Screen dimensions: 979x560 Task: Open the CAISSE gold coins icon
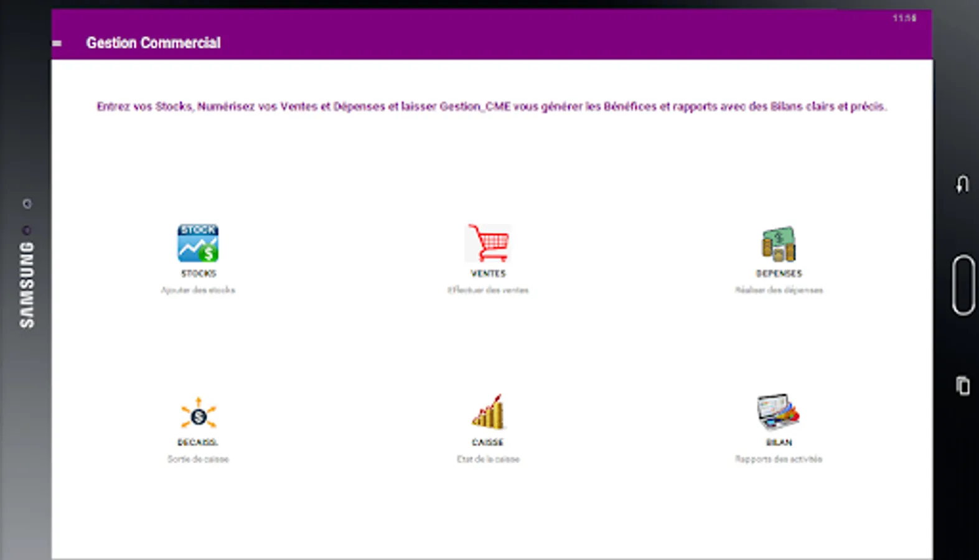(488, 412)
